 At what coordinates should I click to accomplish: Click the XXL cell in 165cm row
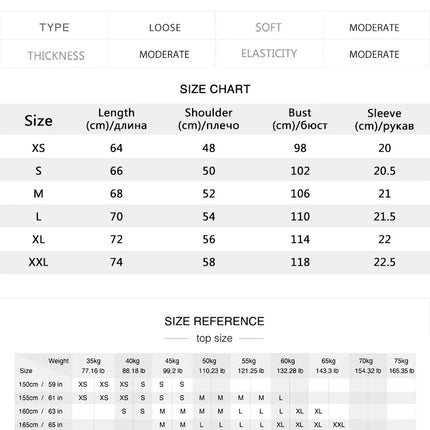338,425
